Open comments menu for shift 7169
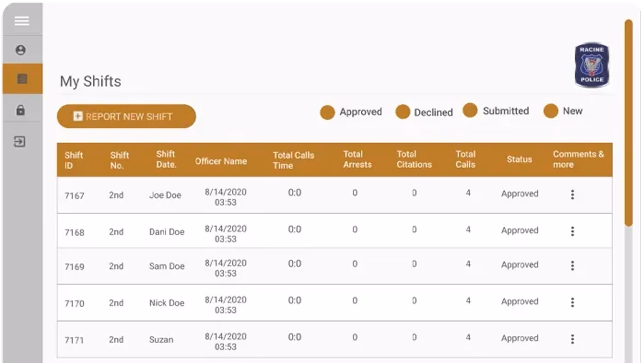This screenshot has width=644, height=363. point(573,266)
